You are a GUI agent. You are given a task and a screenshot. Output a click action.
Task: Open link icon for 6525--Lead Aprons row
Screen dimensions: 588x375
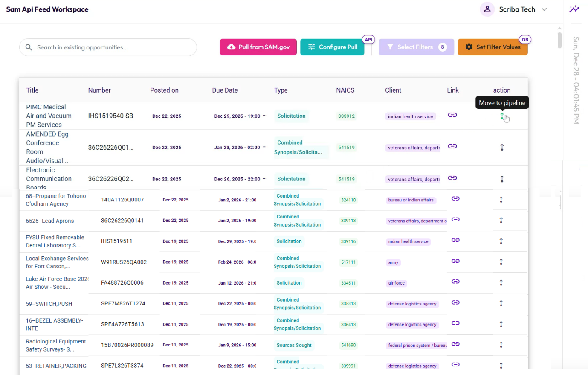pos(455,219)
